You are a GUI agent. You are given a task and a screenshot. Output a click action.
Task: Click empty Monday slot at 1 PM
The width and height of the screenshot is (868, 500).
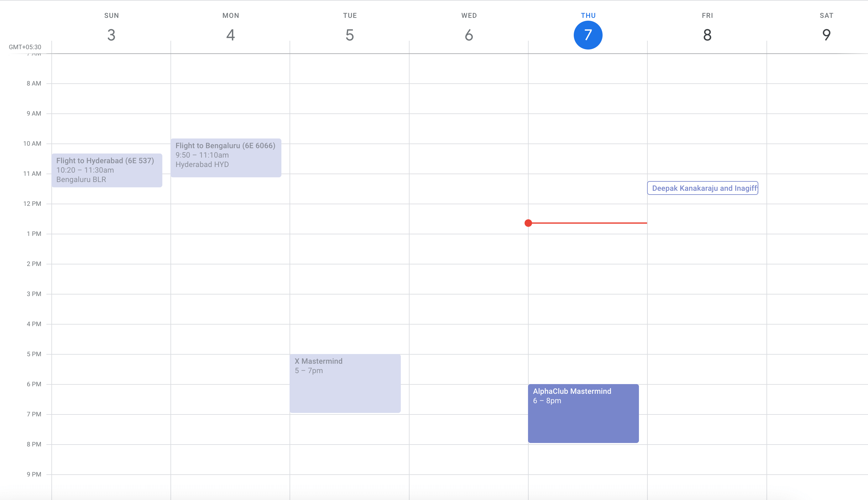click(230, 249)
